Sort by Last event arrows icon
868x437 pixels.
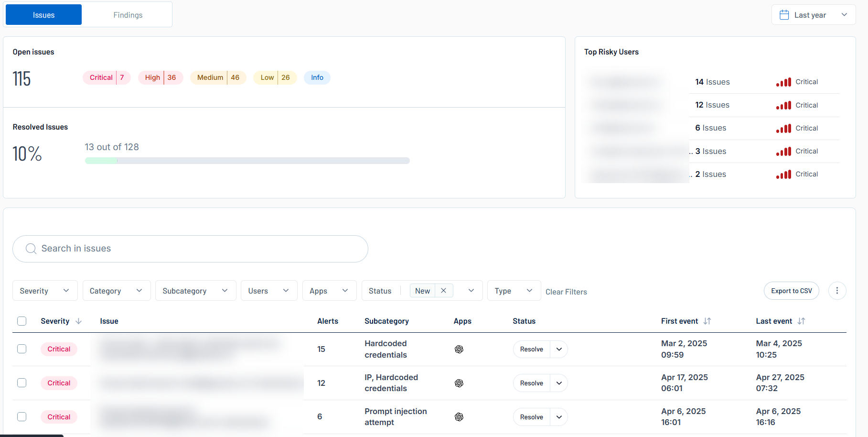coord(801,321)
